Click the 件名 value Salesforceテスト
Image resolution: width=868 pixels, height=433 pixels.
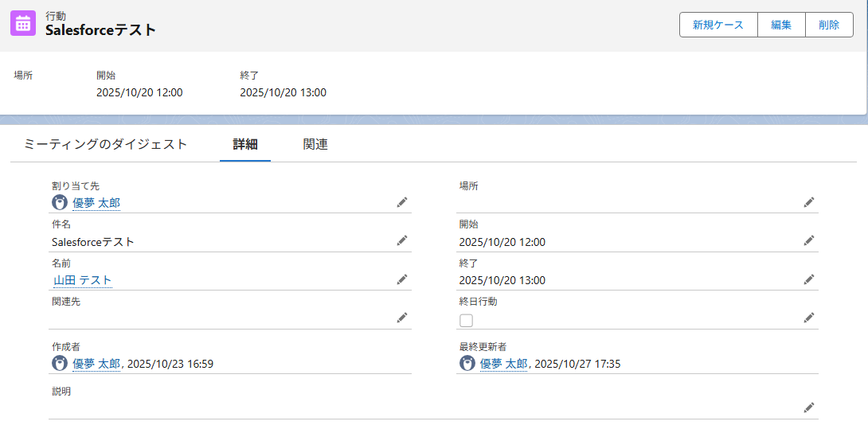tap(93, 242)
